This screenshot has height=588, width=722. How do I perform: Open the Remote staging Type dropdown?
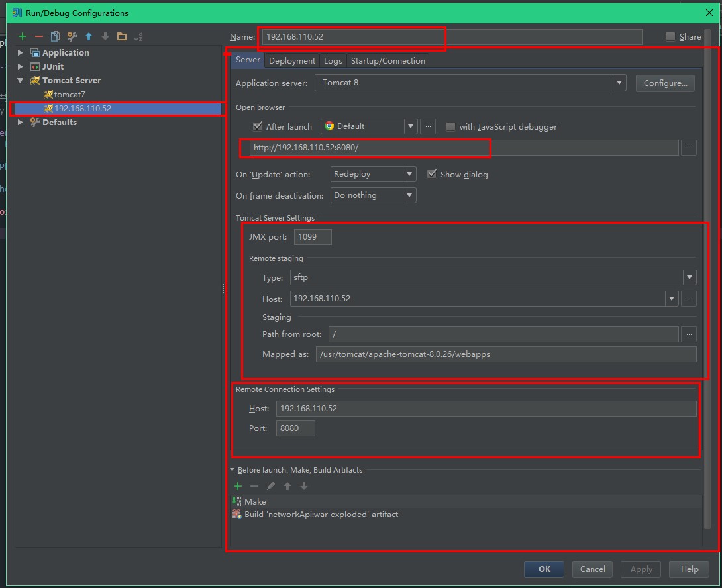[x=690, y=277]
